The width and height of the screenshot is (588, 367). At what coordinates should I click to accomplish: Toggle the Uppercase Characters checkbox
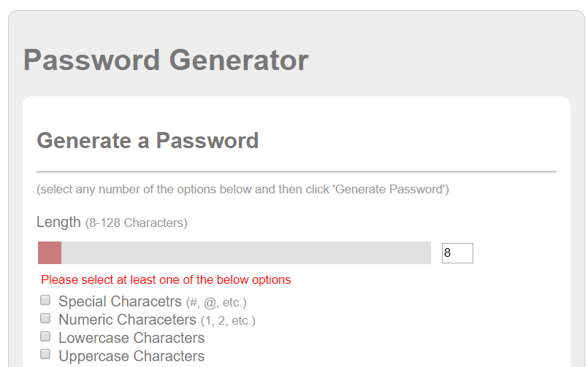click(x=45, y=355)
